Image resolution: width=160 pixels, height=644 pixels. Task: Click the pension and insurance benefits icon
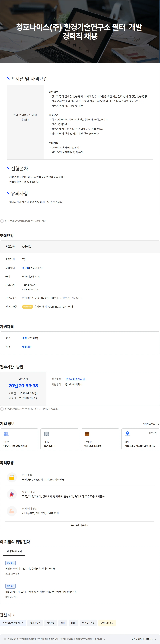click(12, 477)
